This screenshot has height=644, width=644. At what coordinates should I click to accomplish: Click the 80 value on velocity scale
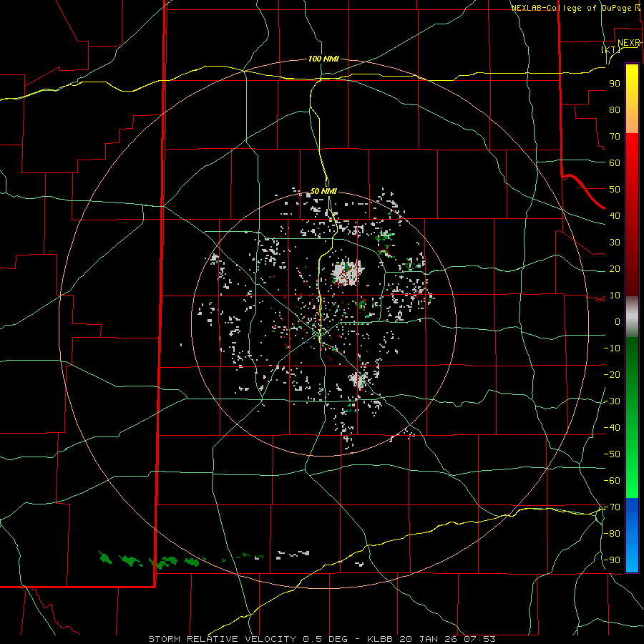615,109
